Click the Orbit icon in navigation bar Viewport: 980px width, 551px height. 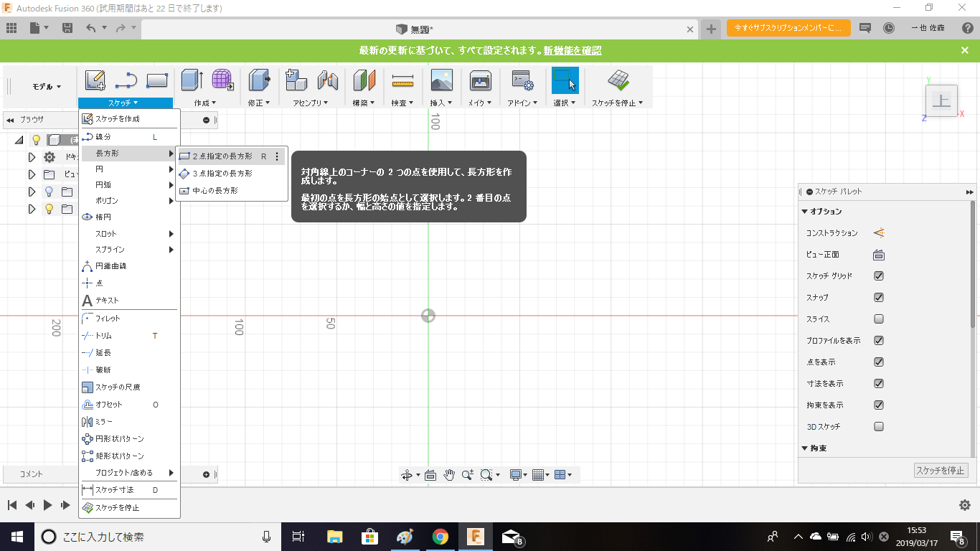click(407, 474)
